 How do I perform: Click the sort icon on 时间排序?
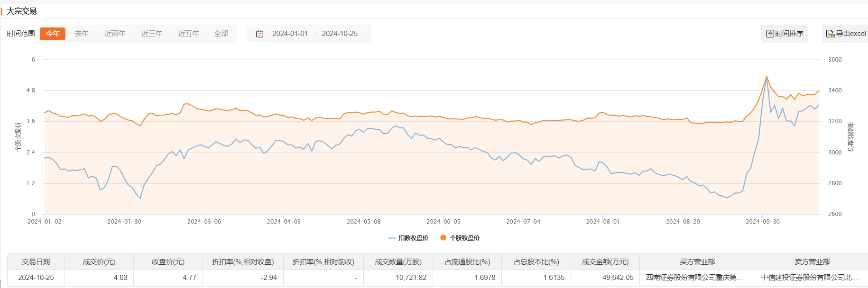pyautogui.click(x=770, y=34)
